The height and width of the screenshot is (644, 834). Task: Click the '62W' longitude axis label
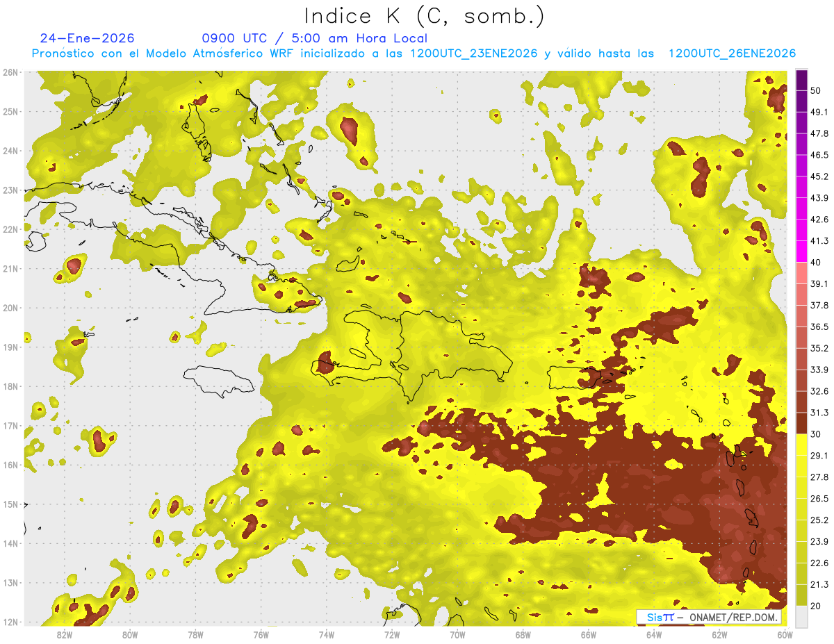[x=719, y=635]
